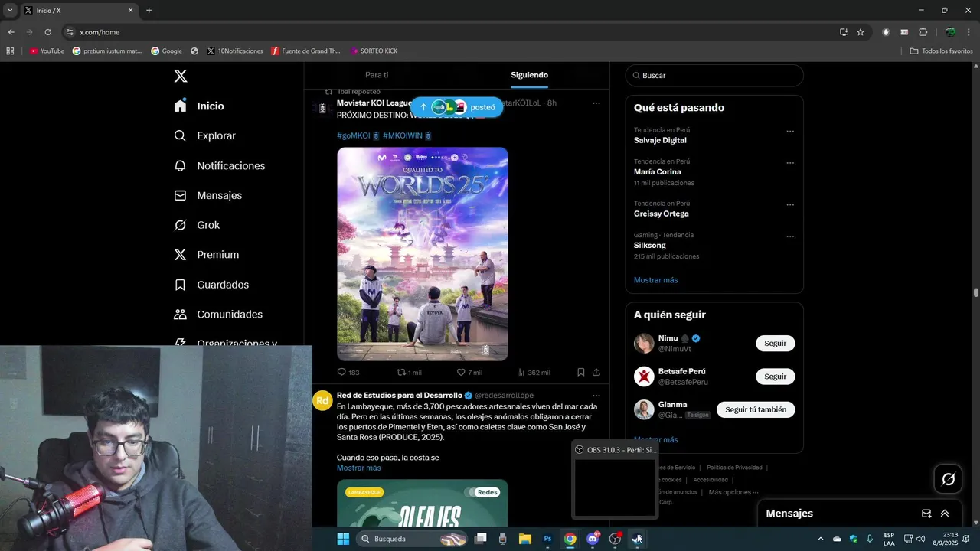980x551 pixels.
Task: Like the Movistar KOI post
Action: point(469,373)
